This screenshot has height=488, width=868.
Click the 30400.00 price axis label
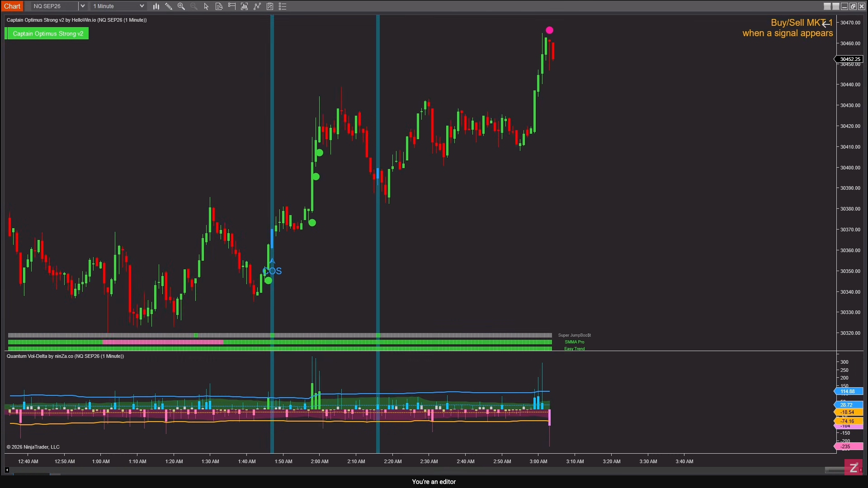pyautogui.click(x=850, y=168)
